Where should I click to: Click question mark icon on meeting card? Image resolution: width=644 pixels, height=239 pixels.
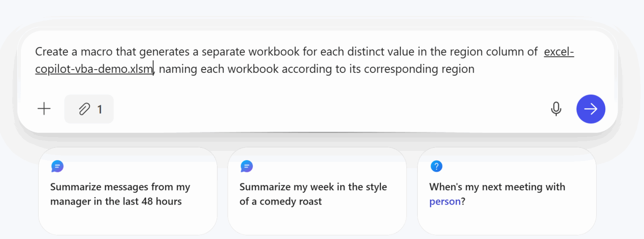click(436, 166)
